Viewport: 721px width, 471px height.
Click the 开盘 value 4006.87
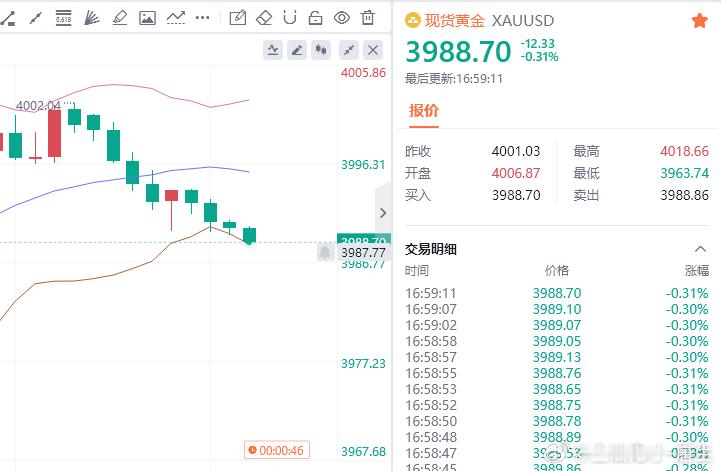516,173
